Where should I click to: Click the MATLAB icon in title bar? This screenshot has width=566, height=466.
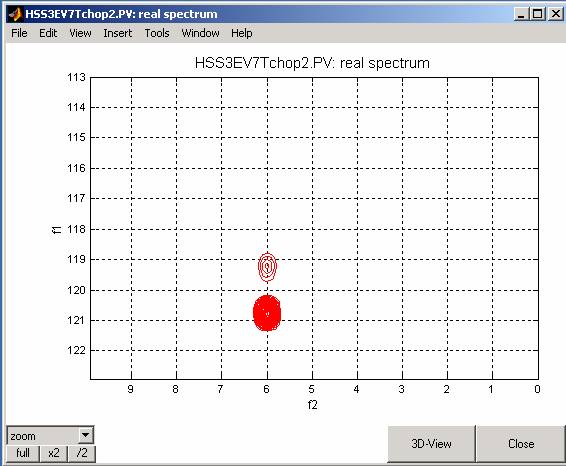click(x=15, y=14)
